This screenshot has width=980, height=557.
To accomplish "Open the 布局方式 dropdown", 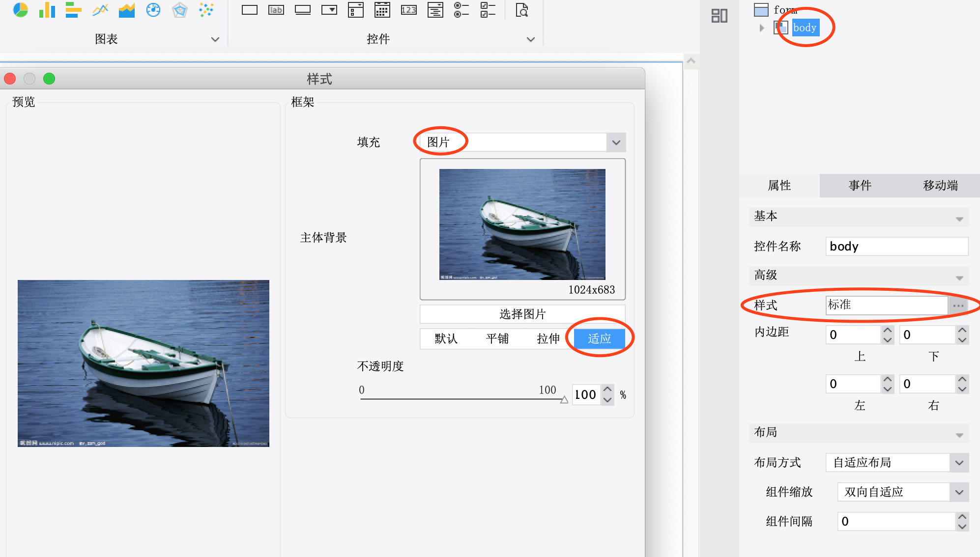I will [959, 463].
